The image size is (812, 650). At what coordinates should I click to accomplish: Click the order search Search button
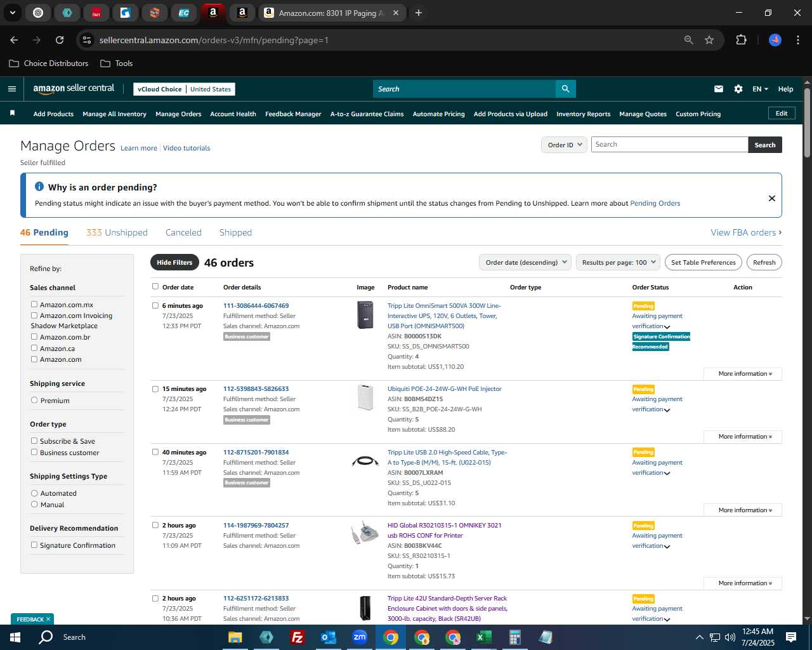click(765, 145)
